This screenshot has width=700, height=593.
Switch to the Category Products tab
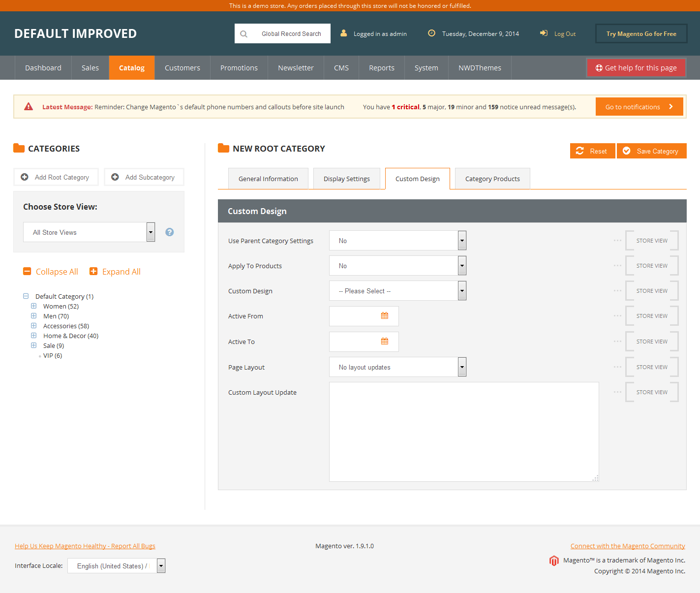pos(492,179)
